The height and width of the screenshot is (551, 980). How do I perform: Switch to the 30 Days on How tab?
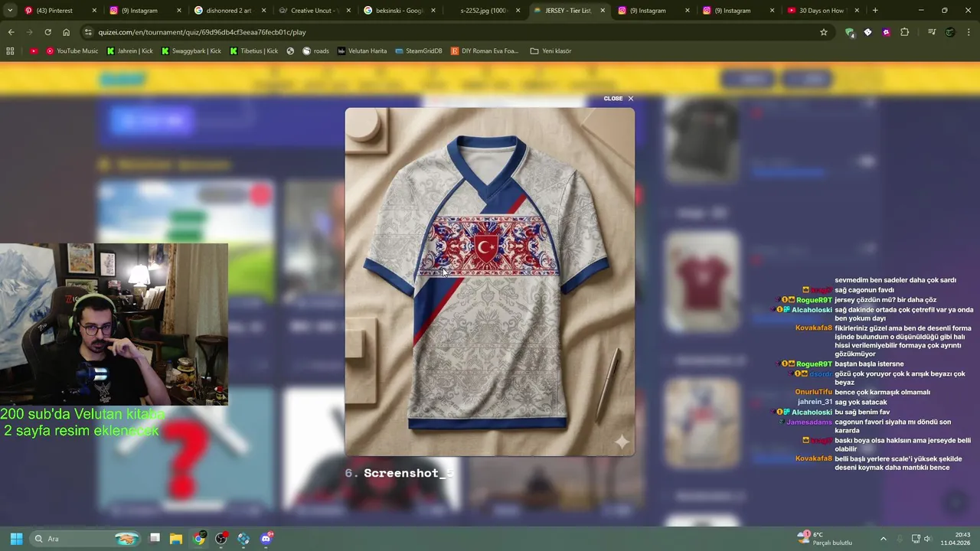coord(821,11)
